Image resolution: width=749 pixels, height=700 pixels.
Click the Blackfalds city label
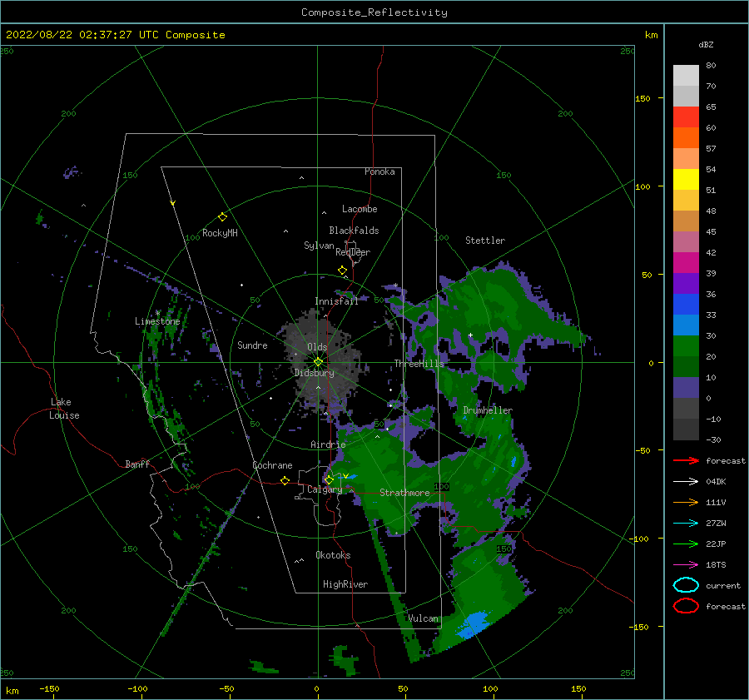pos(354,231)
